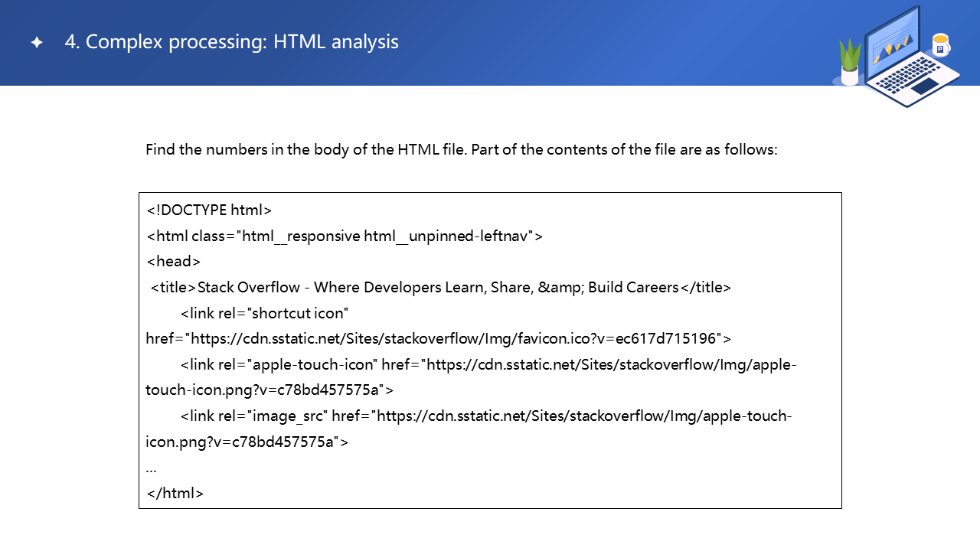Click the 'touch-icon.png?v=c78bd457575a' line
Viewport: 980px width, 551px height.
(269, 390)
